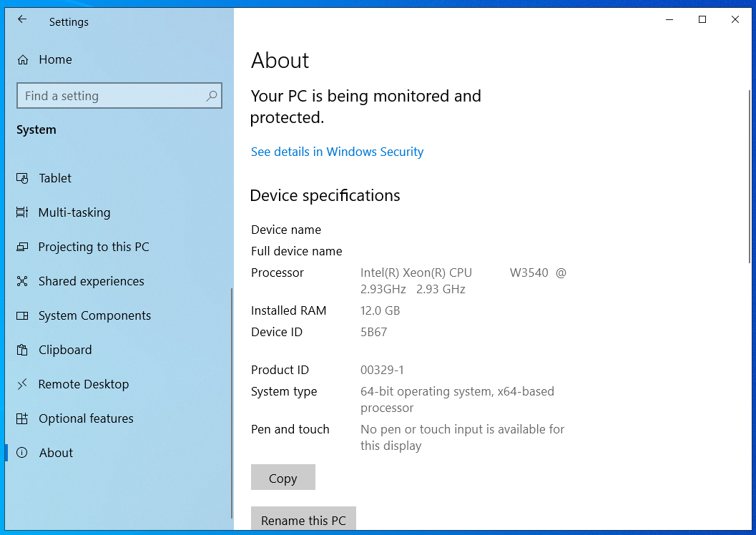Click the Product ID label
Screen dimensions: 756x535
pos(280,370)
